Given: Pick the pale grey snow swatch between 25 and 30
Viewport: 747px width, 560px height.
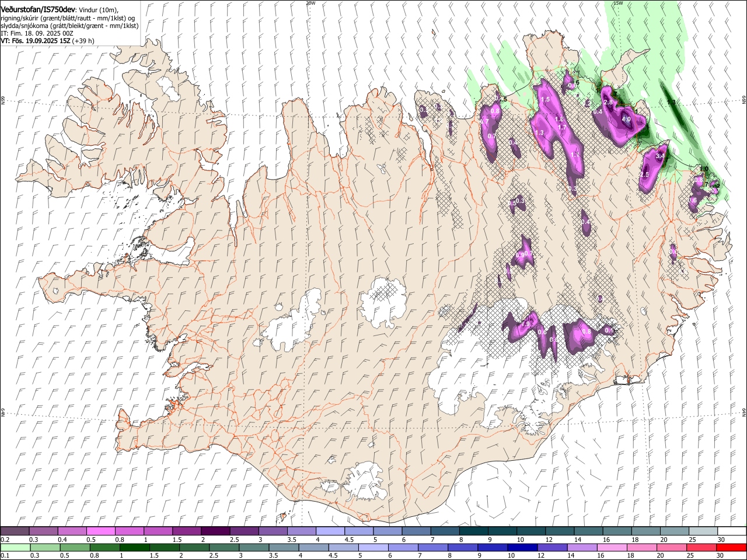Looking at the screenshot, I should pos(703,531).
